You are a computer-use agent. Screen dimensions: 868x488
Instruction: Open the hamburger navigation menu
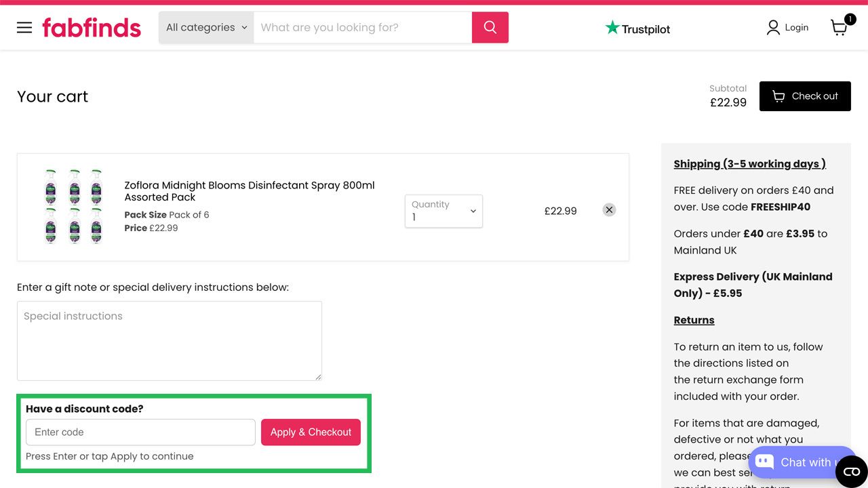24,27
